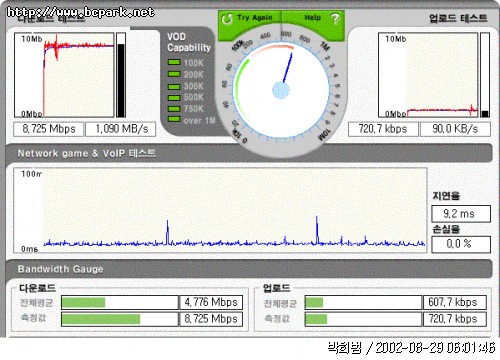Click the upload value 720.7 kbps above 607.7

coord(383,129)
